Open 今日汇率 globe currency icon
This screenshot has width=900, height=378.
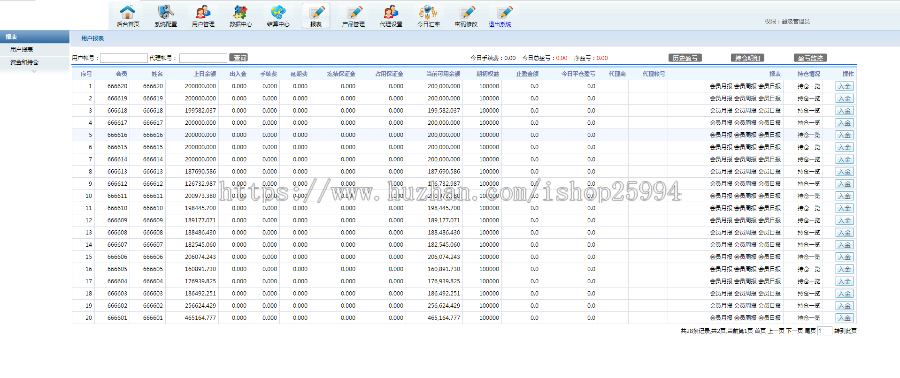click(428, 12)
